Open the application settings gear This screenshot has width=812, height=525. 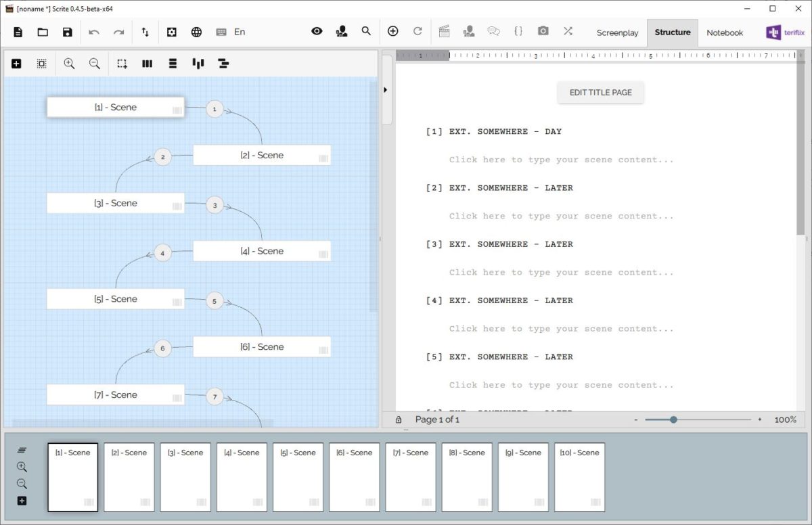(x=171, y=32)
